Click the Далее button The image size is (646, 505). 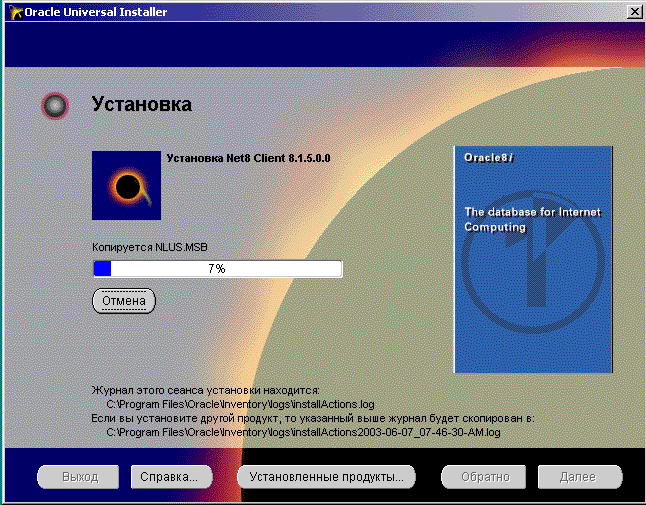pyautogui.click(x=580, y=477)
